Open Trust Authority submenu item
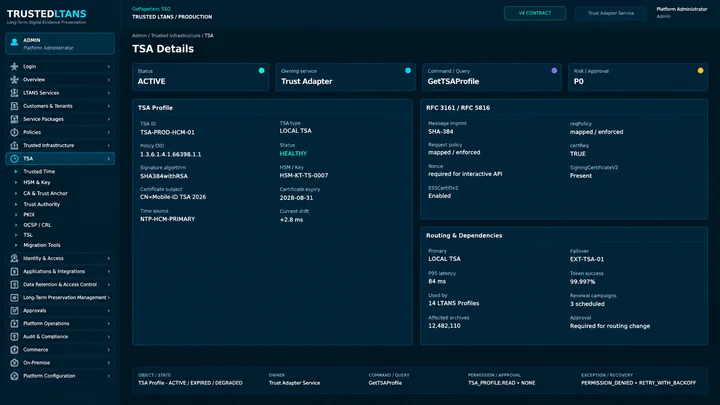This screenshot has width=720, height=405. pyautogui.click(x=41, y=204)
